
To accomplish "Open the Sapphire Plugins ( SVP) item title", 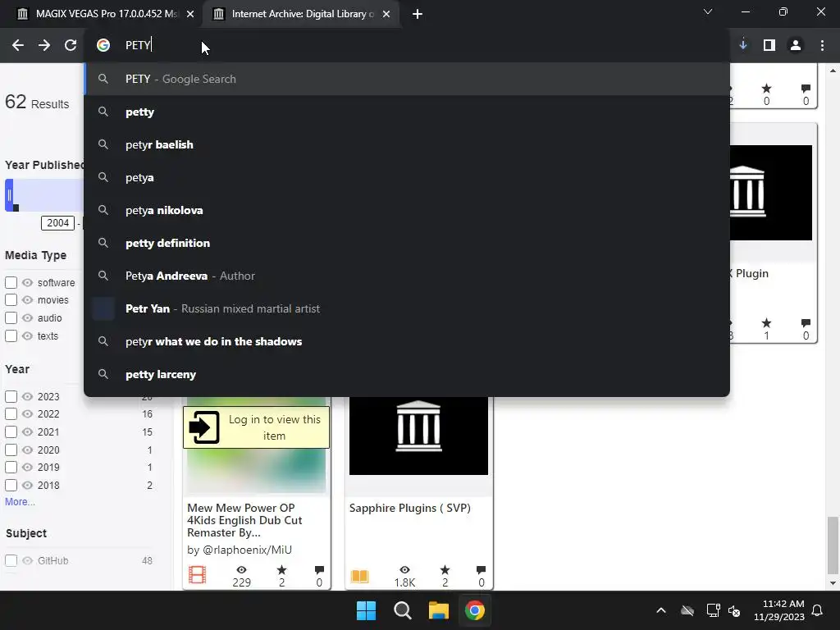I will point(410,508).
